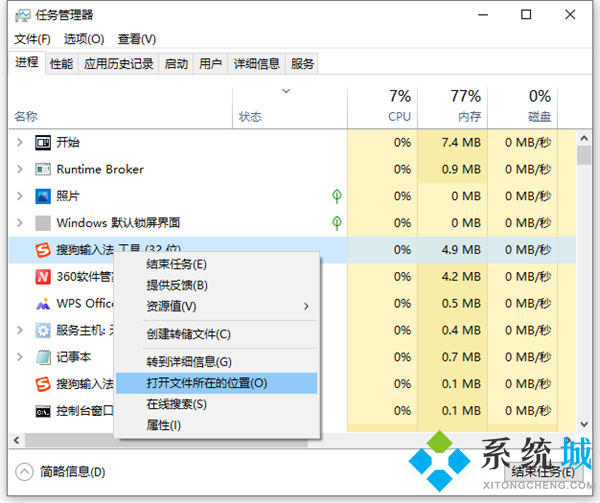
Task: Choose 结束任务(E) in the context menu
Action: pyautogui.click(x=217, y=264)
